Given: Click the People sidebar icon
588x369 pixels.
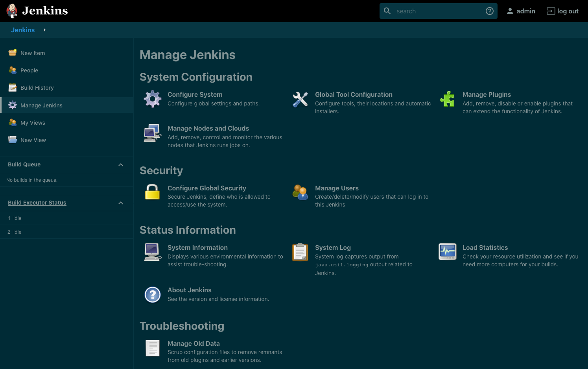Looking at the screenshot, I should [x=13, y=70].
